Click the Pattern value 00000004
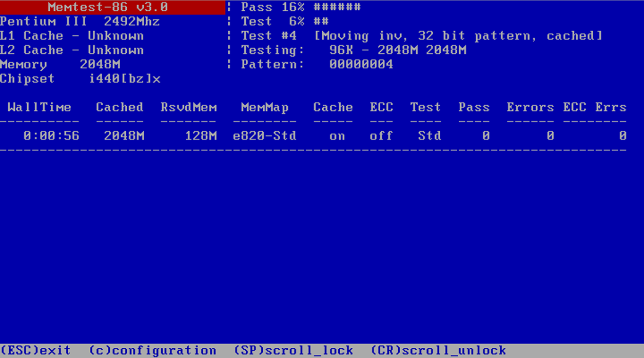644x358 pixels. (361, 65)
